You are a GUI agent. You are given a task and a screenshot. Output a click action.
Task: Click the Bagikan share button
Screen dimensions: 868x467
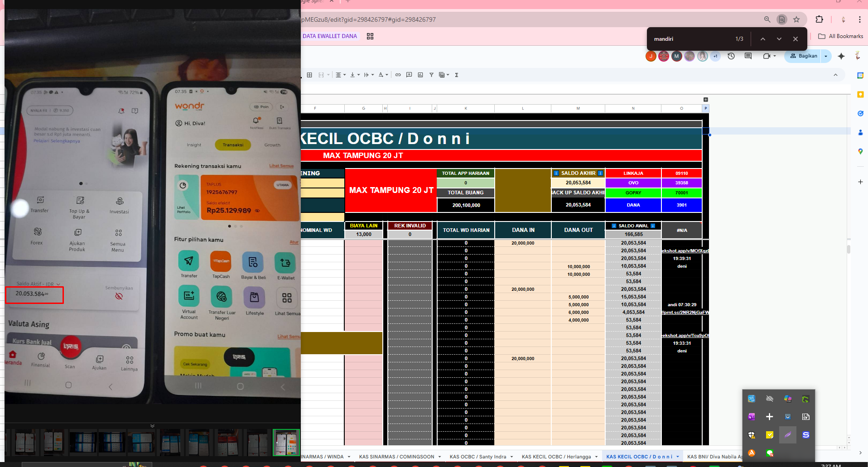803,56
